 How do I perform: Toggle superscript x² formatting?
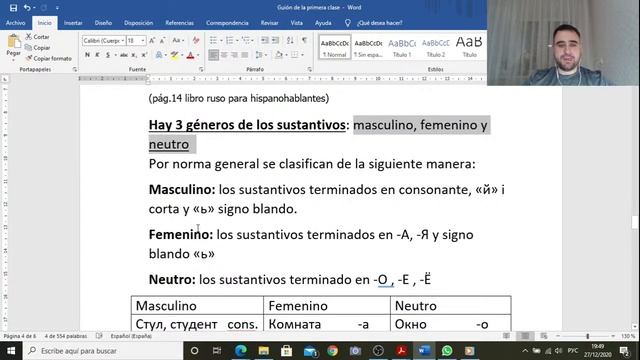click(144, 55)
